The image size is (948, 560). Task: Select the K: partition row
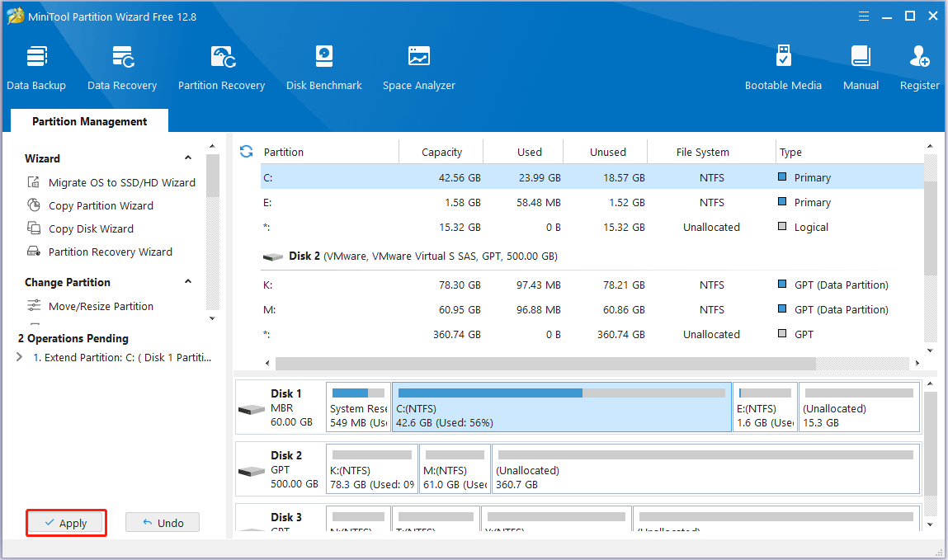[592, 285]
